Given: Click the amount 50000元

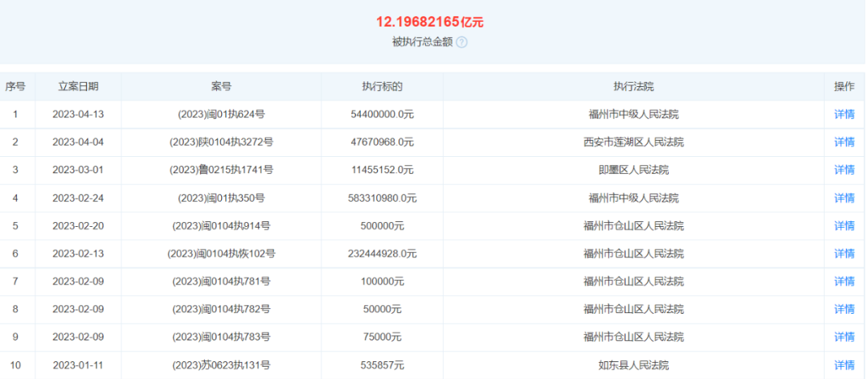Looking at the screenshot, I should pyautogui.click(x=382, y=309).
